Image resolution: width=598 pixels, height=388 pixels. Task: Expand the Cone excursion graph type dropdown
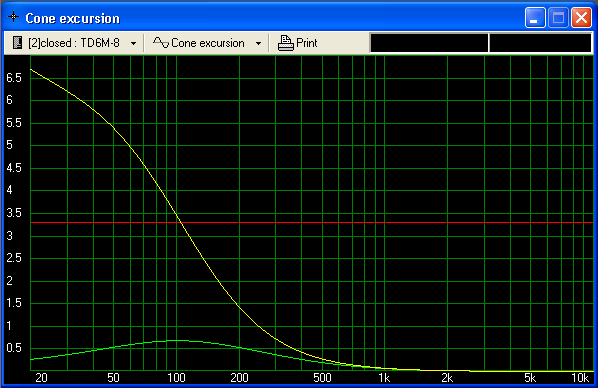(x=258, y=43)
